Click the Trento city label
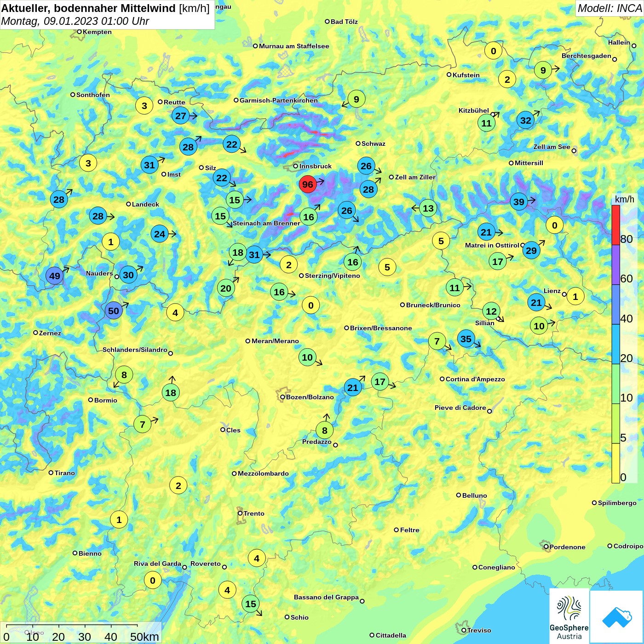644x644 pixels. click(254, 513)
